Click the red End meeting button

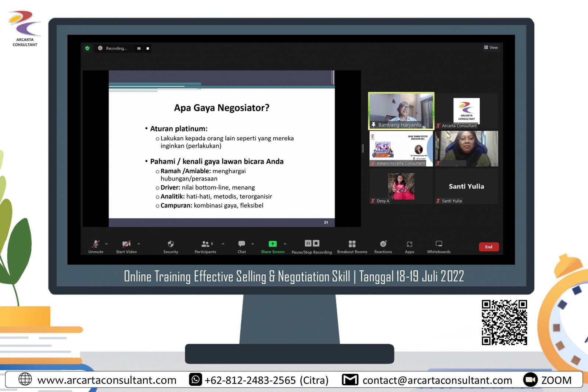[488, 247]
